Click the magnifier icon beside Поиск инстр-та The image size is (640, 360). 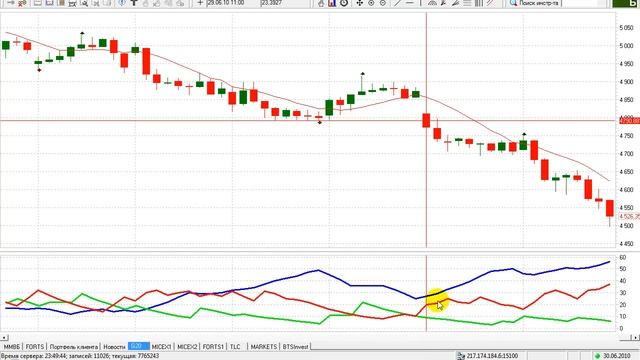(513, 3)
